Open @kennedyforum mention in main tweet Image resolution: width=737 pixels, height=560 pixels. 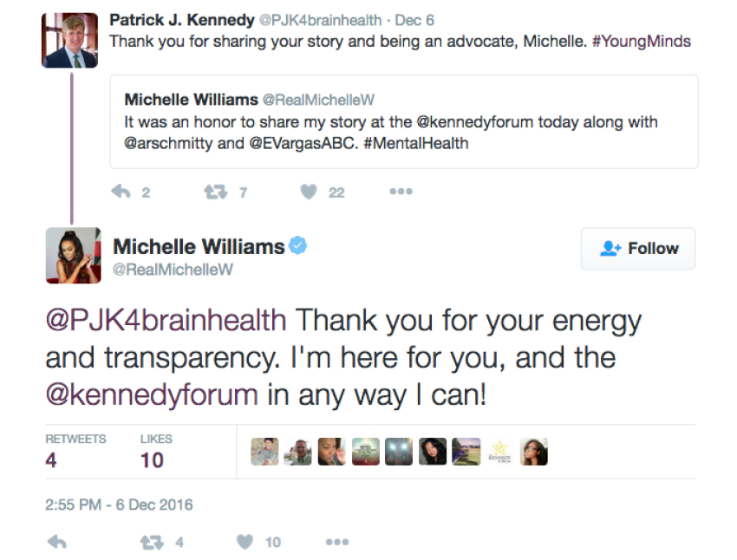click(152, 395)
